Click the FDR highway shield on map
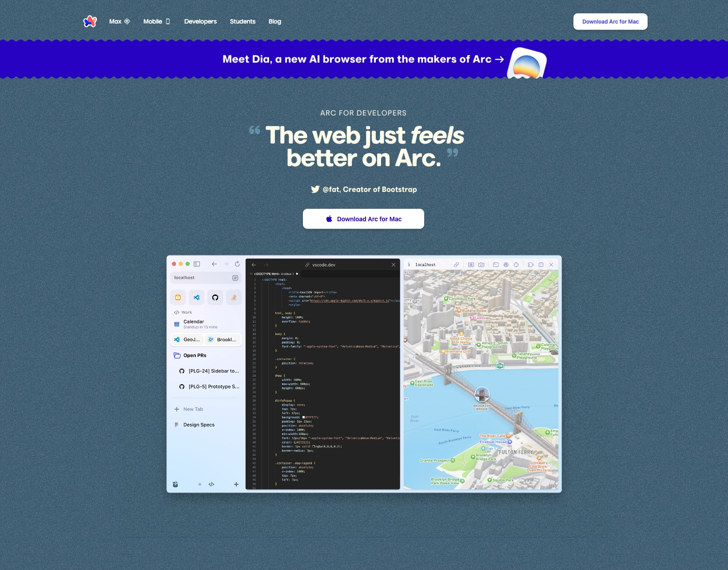728x570 pixels. 500,366
